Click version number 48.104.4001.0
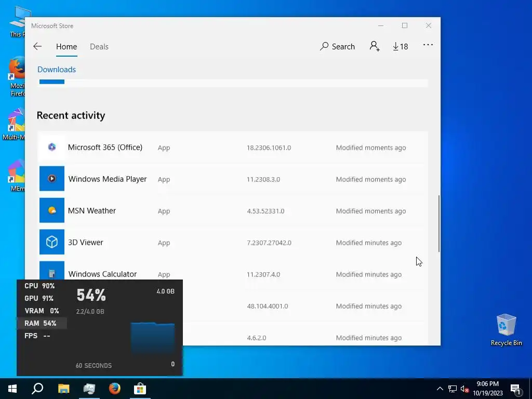 pos(268,306)
